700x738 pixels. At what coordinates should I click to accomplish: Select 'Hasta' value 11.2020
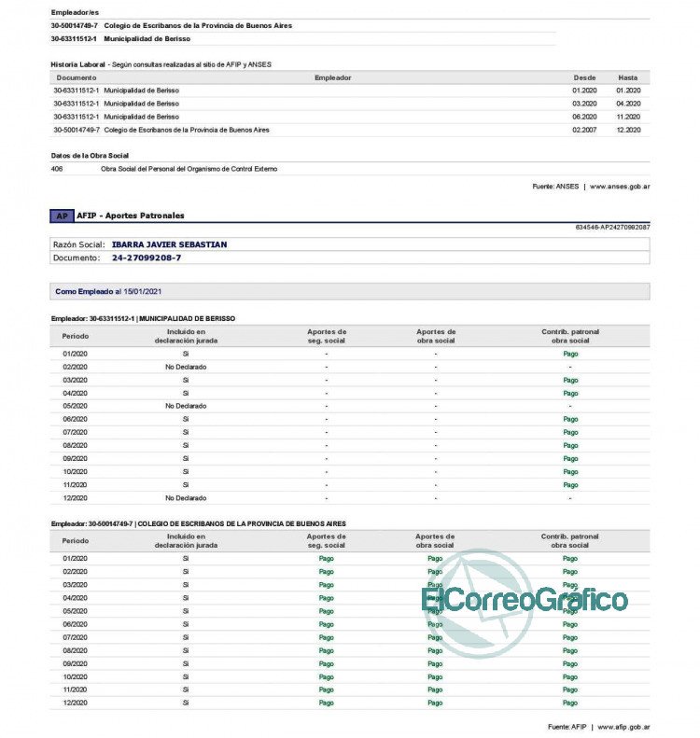[628, 117]
